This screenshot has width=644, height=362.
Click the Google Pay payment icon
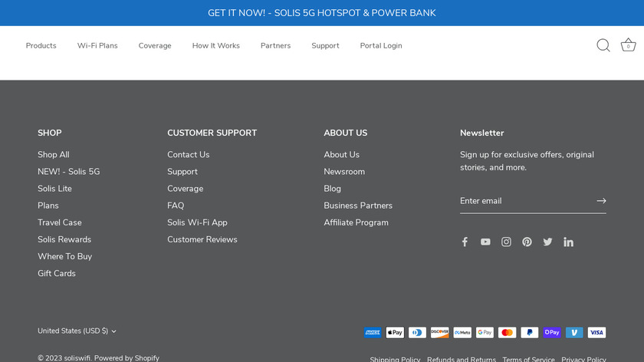click(x=485, y=332)
